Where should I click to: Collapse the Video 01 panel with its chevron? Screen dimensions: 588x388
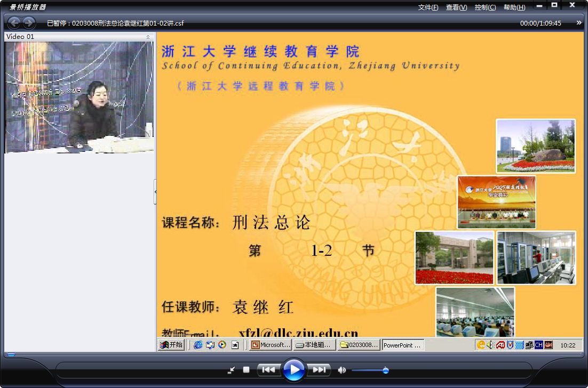tap(148, 37)
